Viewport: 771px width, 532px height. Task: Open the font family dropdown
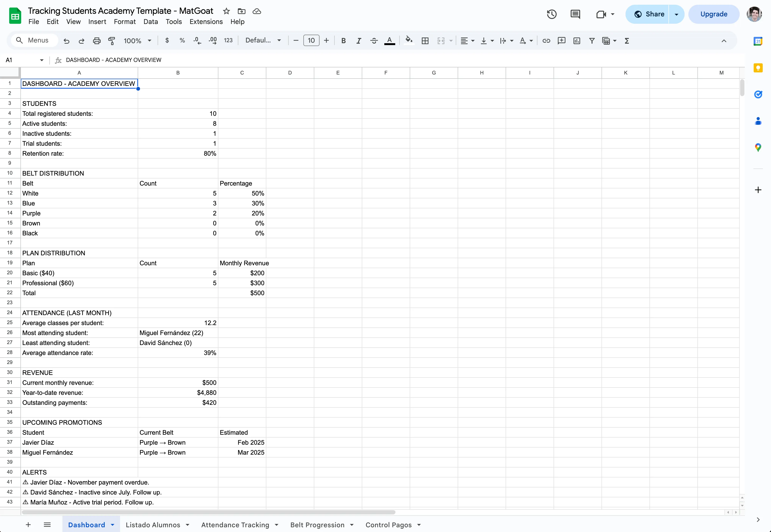point(263,40)
